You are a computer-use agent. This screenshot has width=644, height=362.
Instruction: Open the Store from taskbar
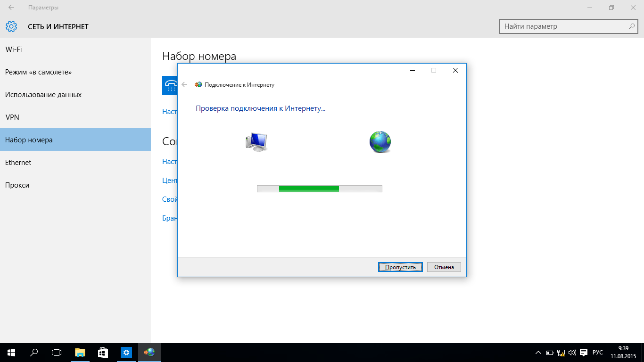click(x=103, y=353)
